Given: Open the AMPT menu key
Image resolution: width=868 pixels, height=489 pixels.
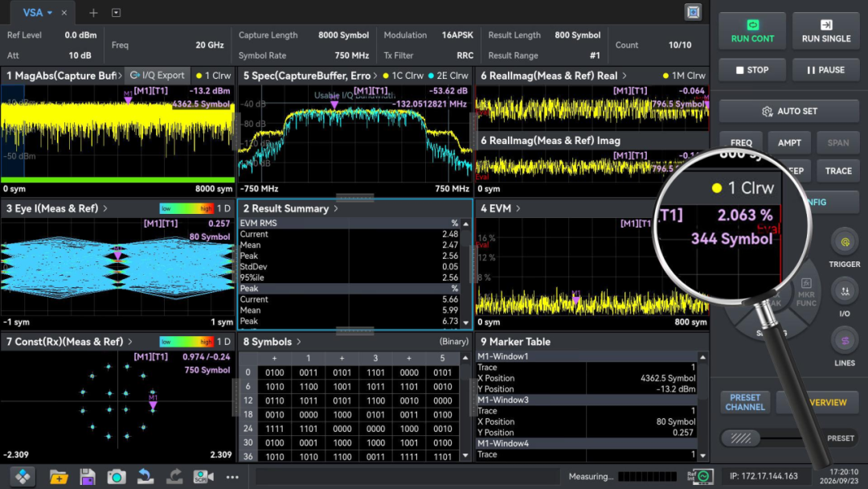Looking at the screenshot, I should click(789, 143).
